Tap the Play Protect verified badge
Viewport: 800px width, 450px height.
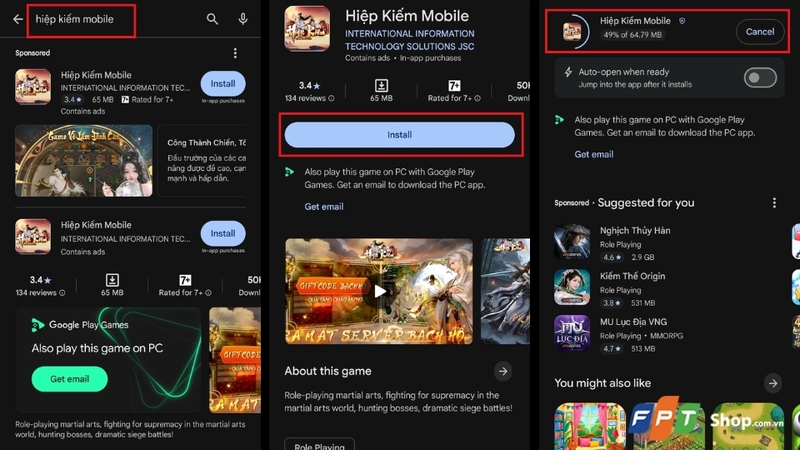682,21
